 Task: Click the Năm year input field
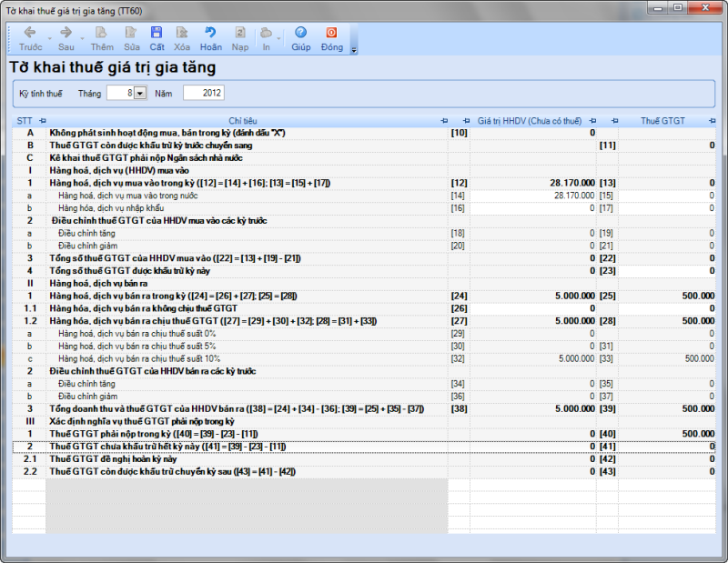(202, 93)
